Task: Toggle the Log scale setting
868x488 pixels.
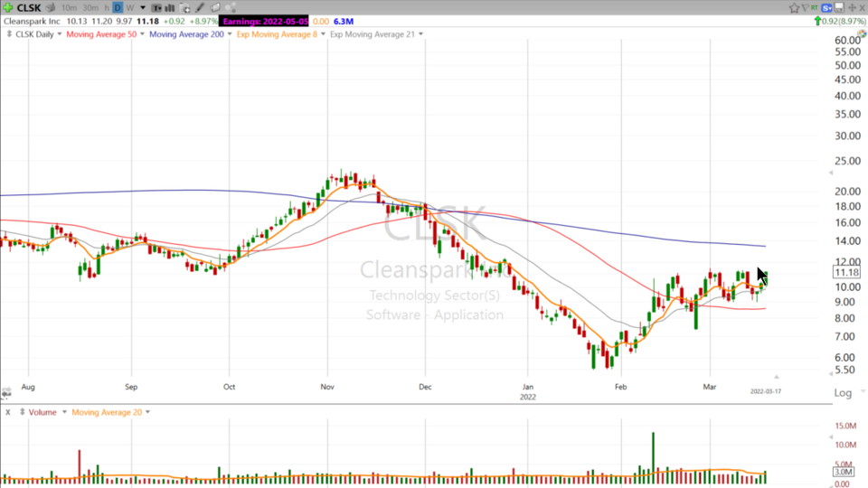Action: pyautogui.click(x=843, y=393)
